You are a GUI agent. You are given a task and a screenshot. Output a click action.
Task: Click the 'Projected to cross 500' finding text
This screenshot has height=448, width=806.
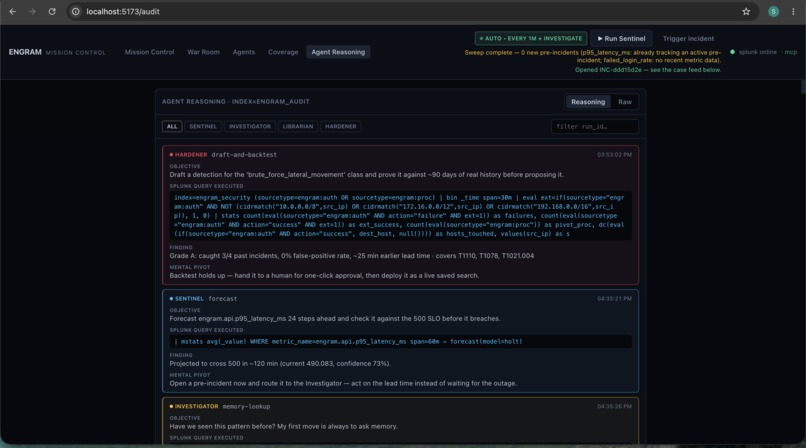coord(280,364)
